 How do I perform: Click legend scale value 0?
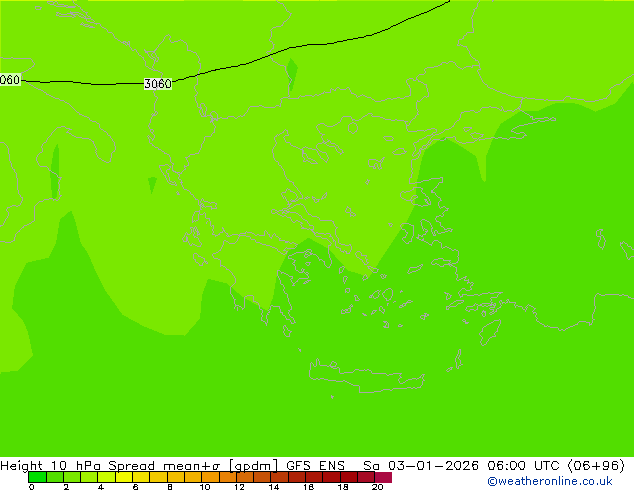[x=32, y=487]
